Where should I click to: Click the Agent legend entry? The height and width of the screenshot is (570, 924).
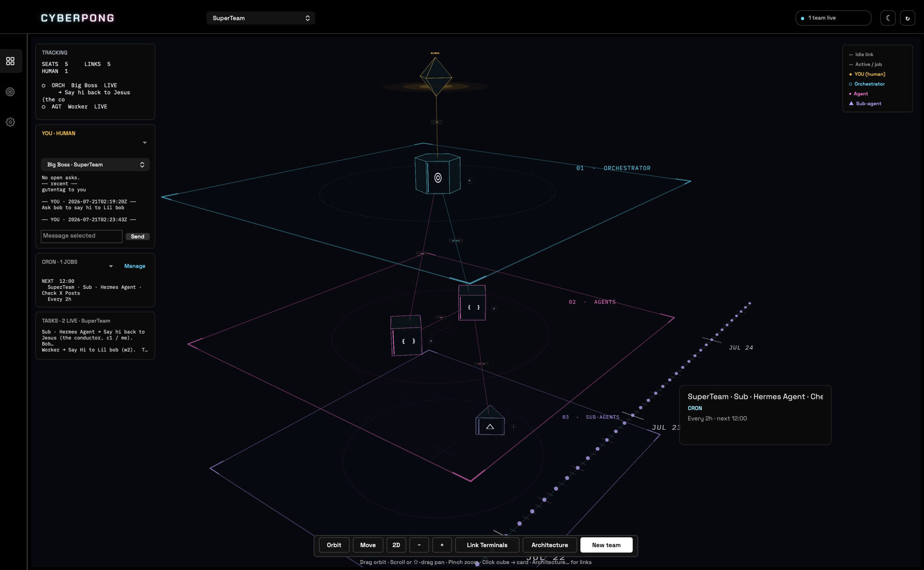[x=858, y=94]
